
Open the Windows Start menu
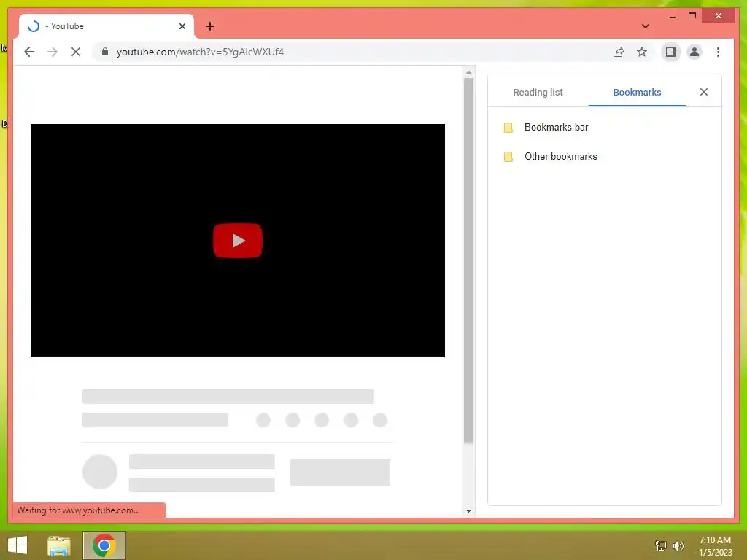[18, 545]
